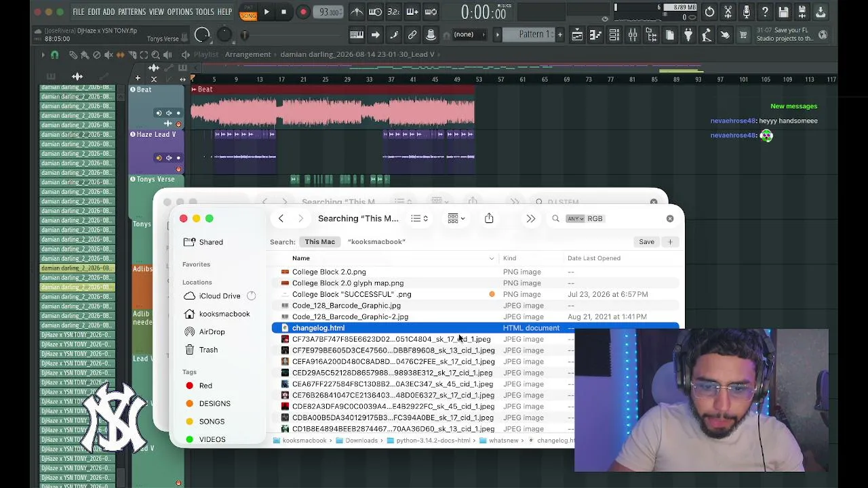Add search criteria with plus button

(x=670, y=242)
